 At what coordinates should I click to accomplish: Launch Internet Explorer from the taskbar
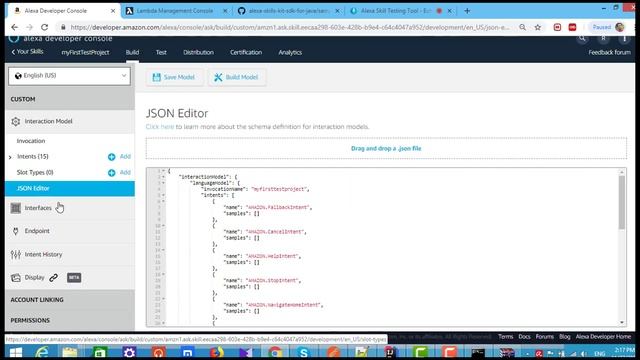pyautogui.click(x=42, y=352)
